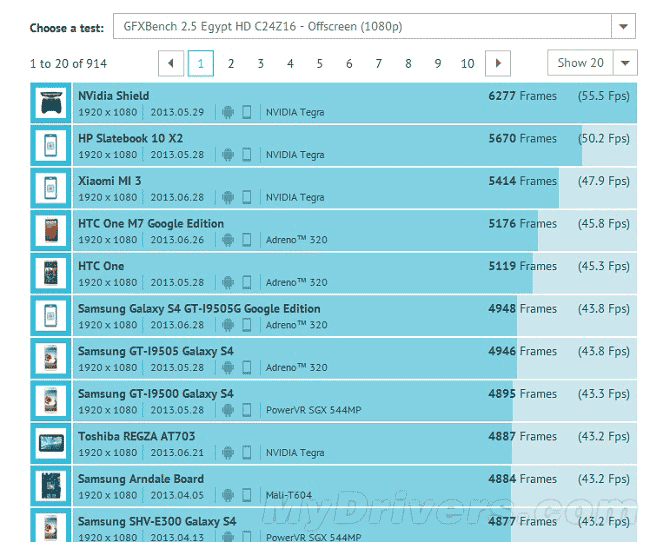Open Samsung Galaxy S4 GT-I9505G Google Edition entry
The image size is (650, 542).
(x=199, y=309)
